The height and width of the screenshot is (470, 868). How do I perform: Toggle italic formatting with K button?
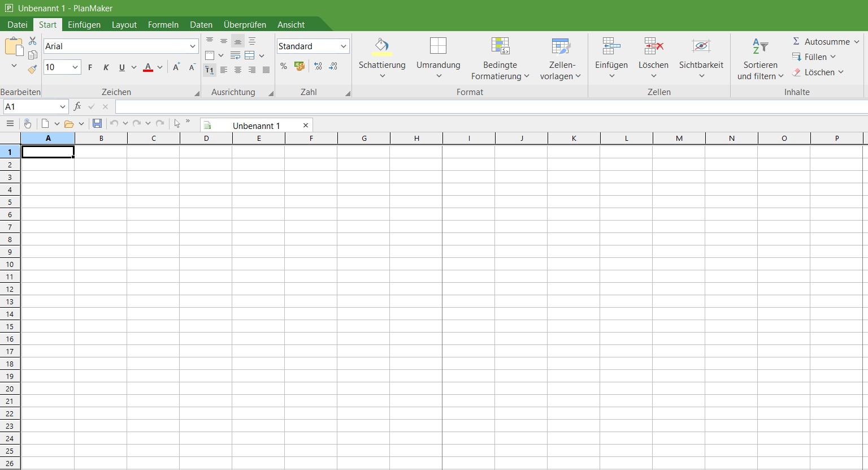[106, 67]
